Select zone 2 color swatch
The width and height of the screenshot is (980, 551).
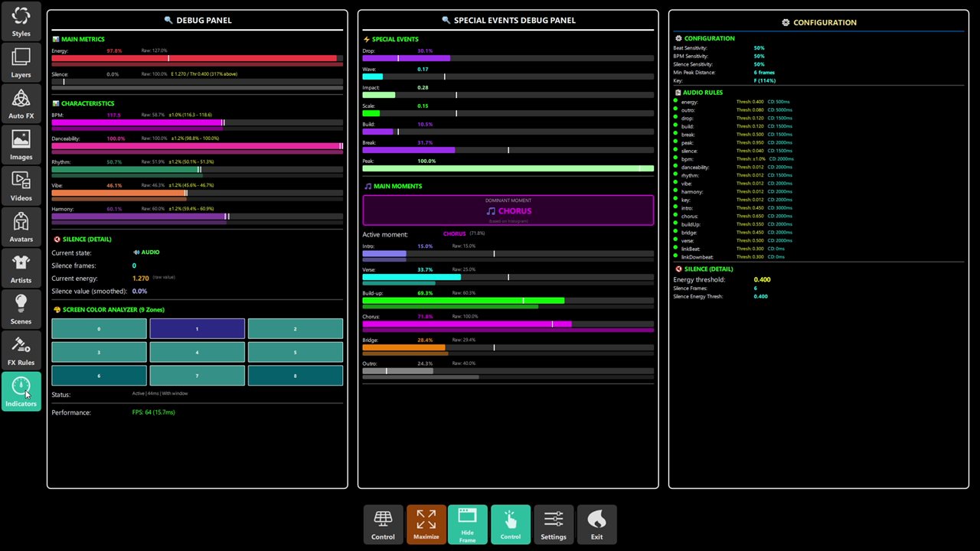click(x=295, y=329)
